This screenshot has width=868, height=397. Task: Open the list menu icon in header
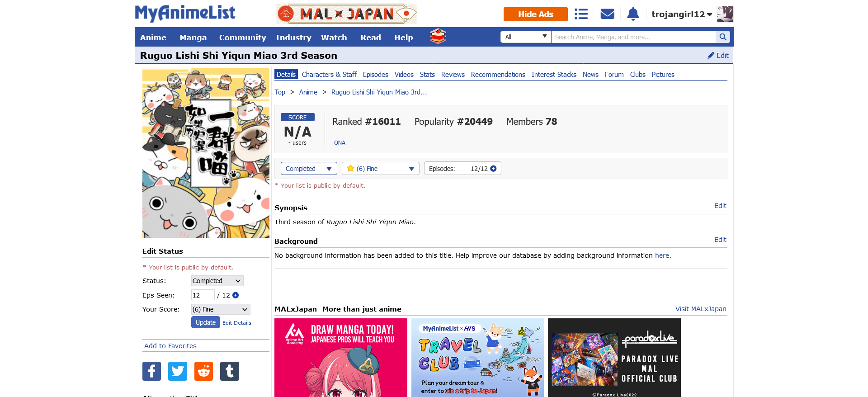(581, 14)
